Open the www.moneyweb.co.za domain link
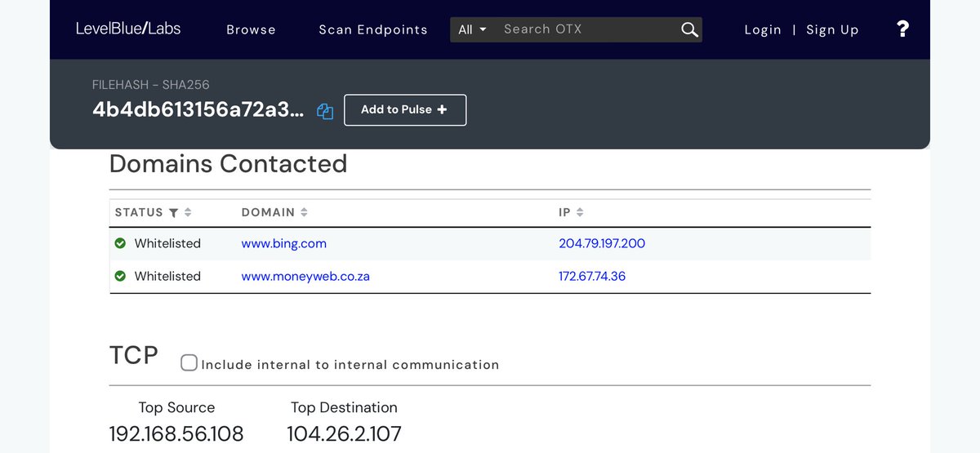This screenshot has height=453, width=980. [305, 276]
